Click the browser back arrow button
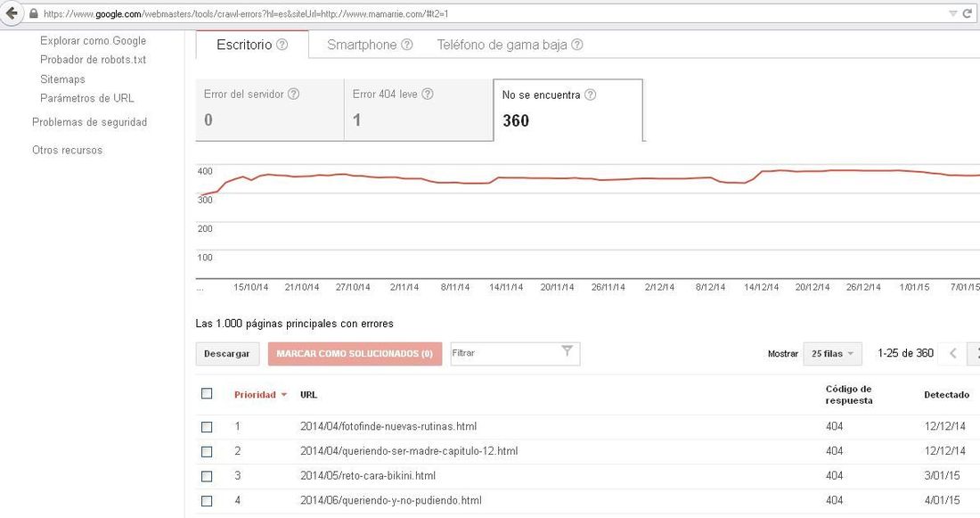The width and height of the screenshot is (980, 518). click(x=11, y=13)
